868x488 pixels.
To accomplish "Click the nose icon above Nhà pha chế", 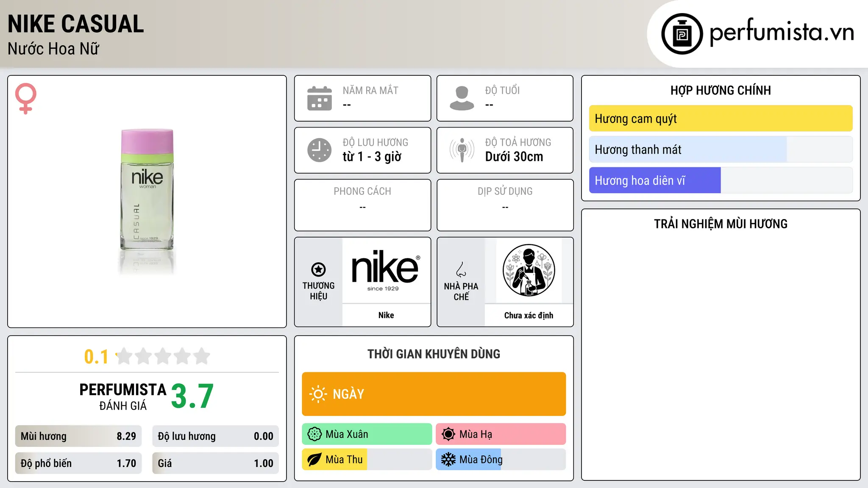I will pyautogui.click(x=461, y=269).
